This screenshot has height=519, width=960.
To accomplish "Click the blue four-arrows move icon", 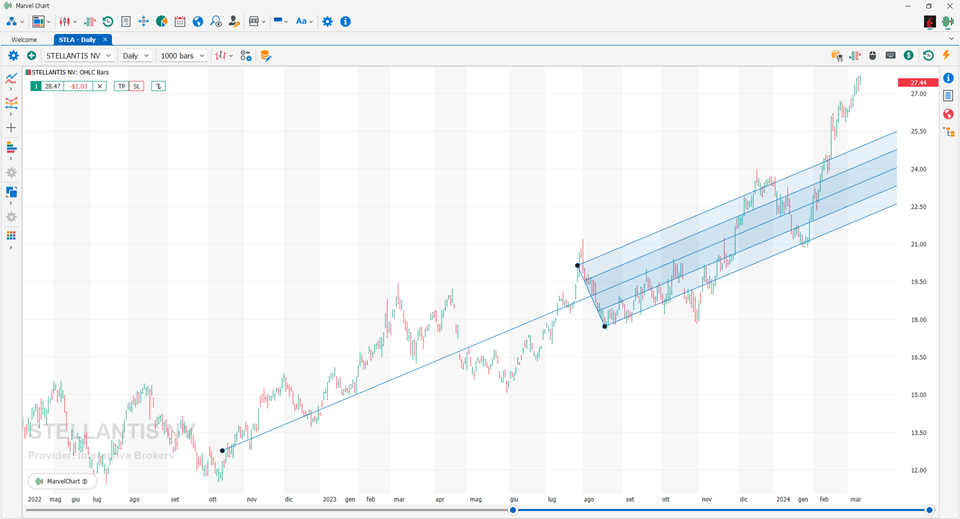I will click(143, 21).
